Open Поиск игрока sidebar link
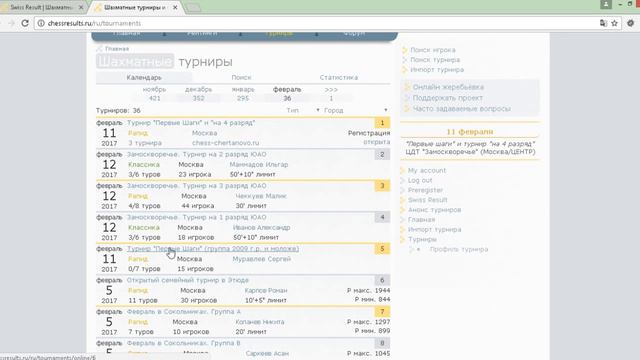640x360 pixels. (x=433, y=50)
